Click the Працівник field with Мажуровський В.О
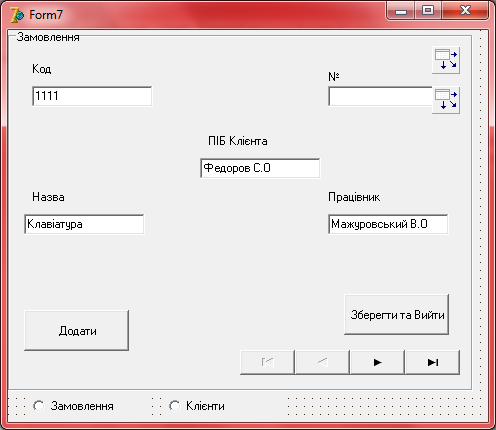 pos(388,224)
